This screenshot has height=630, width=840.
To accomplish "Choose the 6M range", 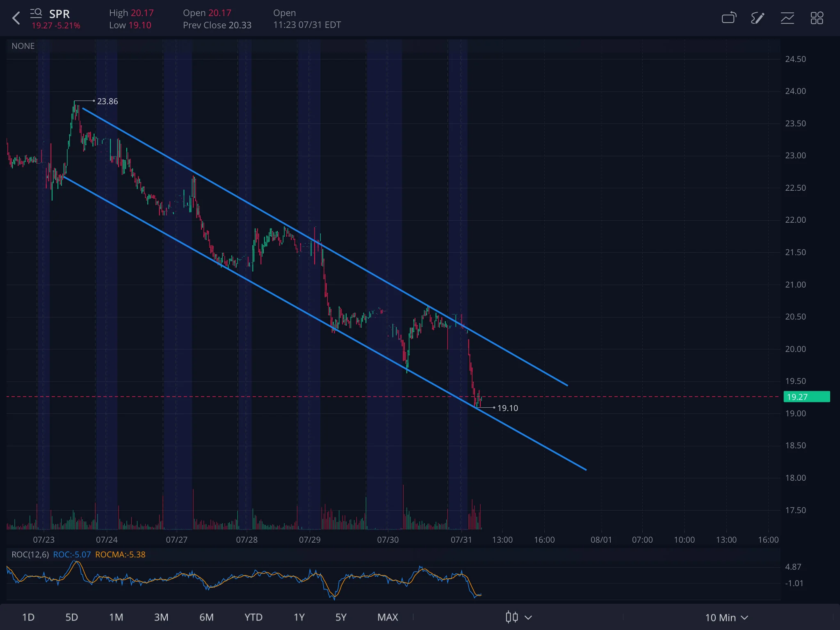I will pos(206,617).
